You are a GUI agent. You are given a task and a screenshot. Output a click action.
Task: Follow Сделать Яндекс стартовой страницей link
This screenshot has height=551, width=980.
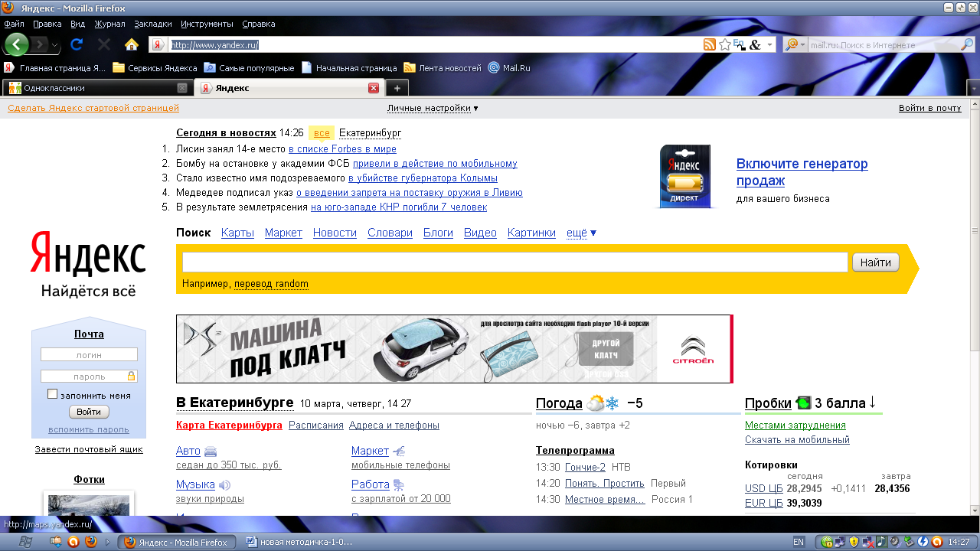[93, 108]
